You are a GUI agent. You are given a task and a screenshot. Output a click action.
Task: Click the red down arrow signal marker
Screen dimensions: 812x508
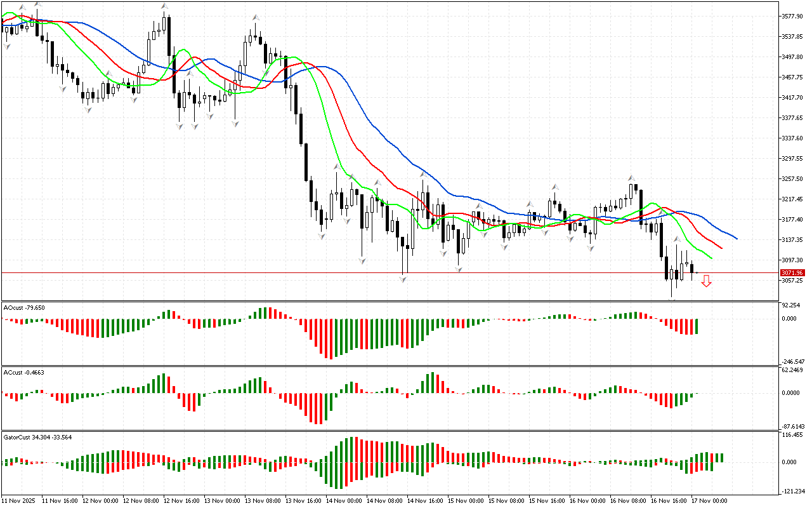tap(706, 281)
